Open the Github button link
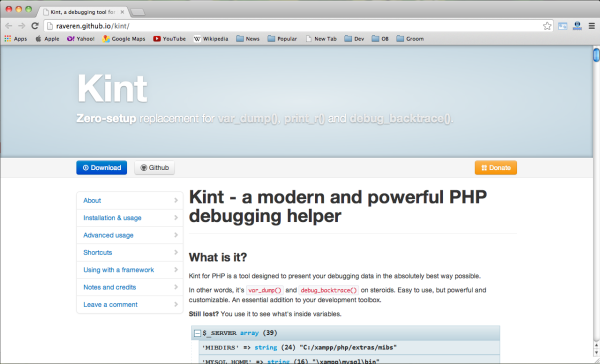 155,168
